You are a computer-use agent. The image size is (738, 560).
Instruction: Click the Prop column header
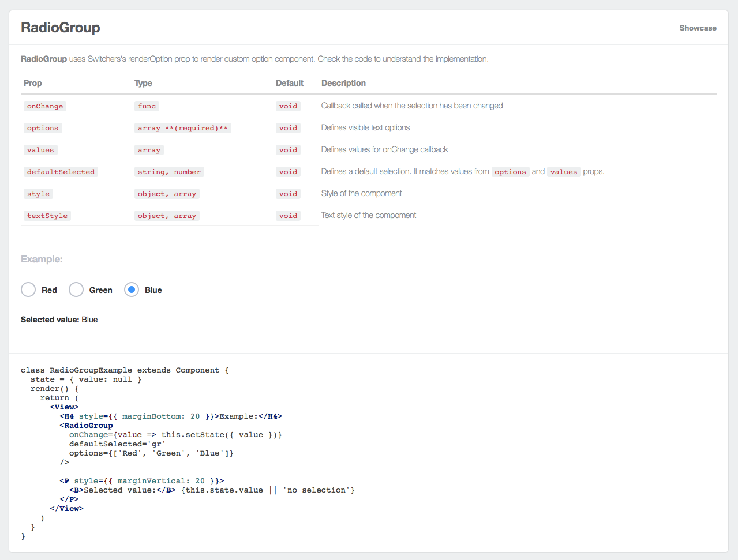point(33,83)
